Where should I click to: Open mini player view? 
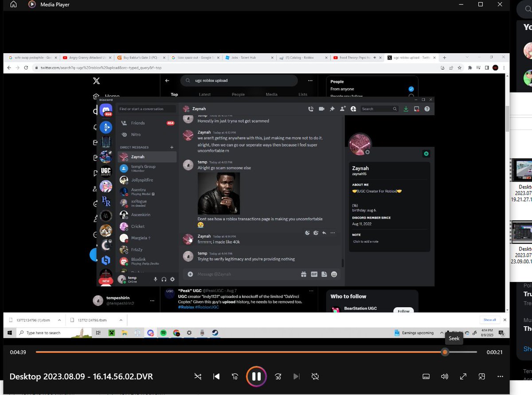pos(482,376)
